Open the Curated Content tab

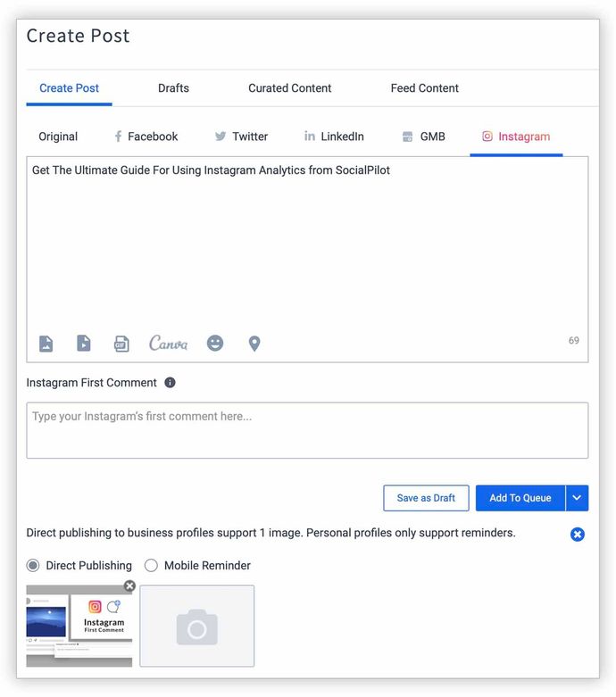289,88
